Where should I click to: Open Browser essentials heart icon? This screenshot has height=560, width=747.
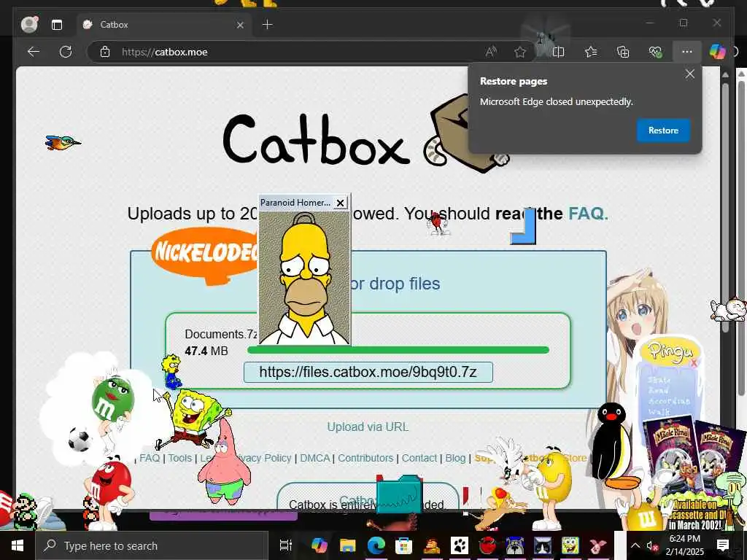tap(655, 52)
